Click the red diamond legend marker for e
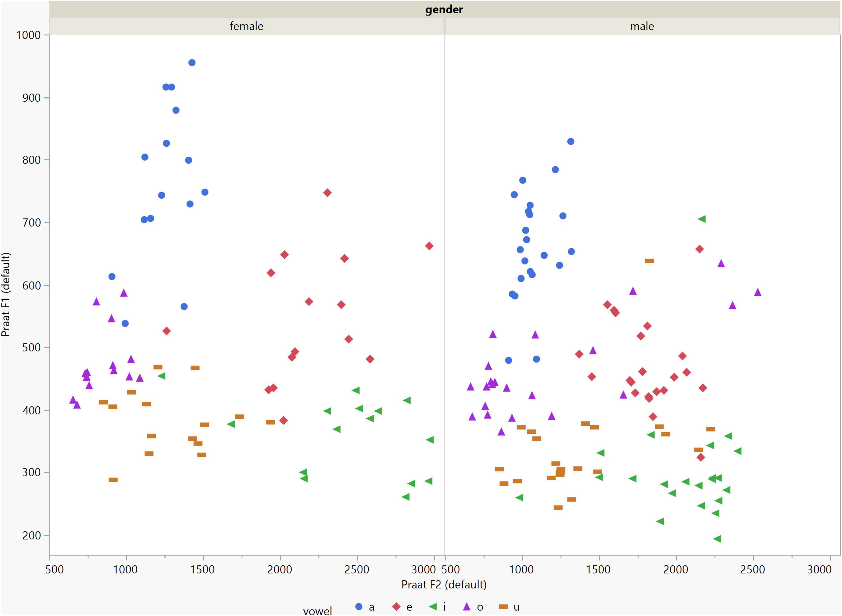Screen dimensions: 842x616 pyautogui.click(x=396, y=607)
